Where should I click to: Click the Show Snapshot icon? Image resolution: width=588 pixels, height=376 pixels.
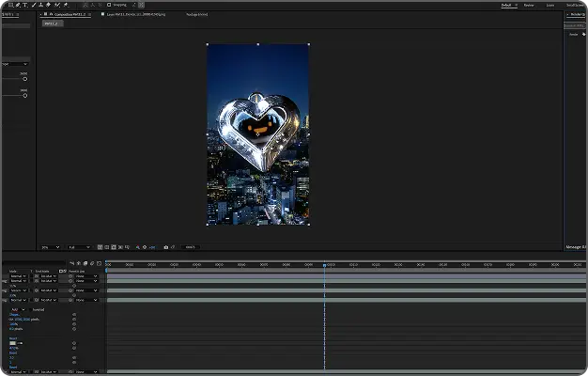(x=173, y=247)
